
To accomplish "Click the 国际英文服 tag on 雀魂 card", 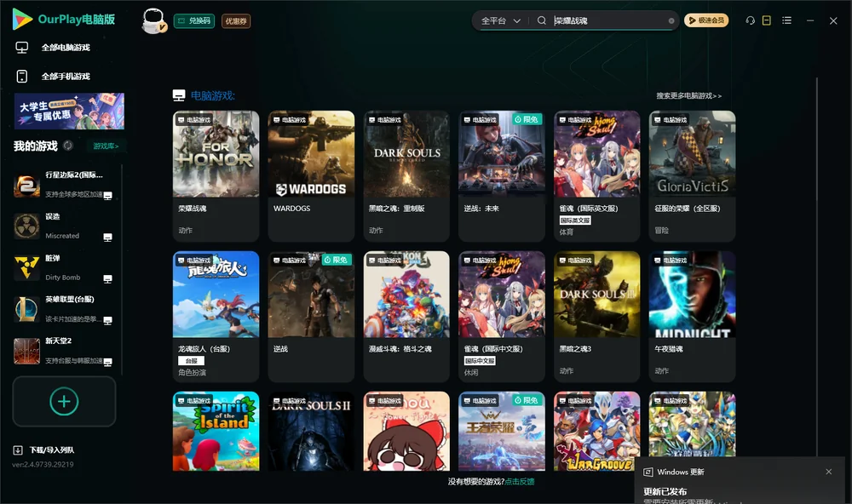I will pyautogui.click(x=575, y=220).
